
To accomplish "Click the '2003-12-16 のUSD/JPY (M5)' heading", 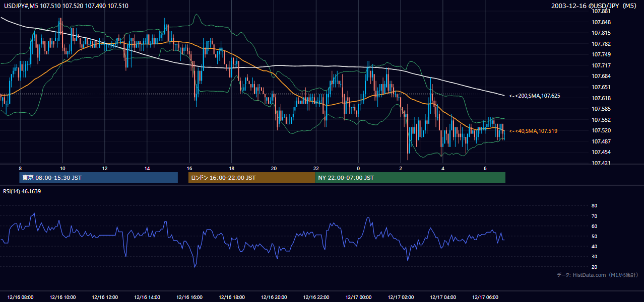I will coord(595,6).
